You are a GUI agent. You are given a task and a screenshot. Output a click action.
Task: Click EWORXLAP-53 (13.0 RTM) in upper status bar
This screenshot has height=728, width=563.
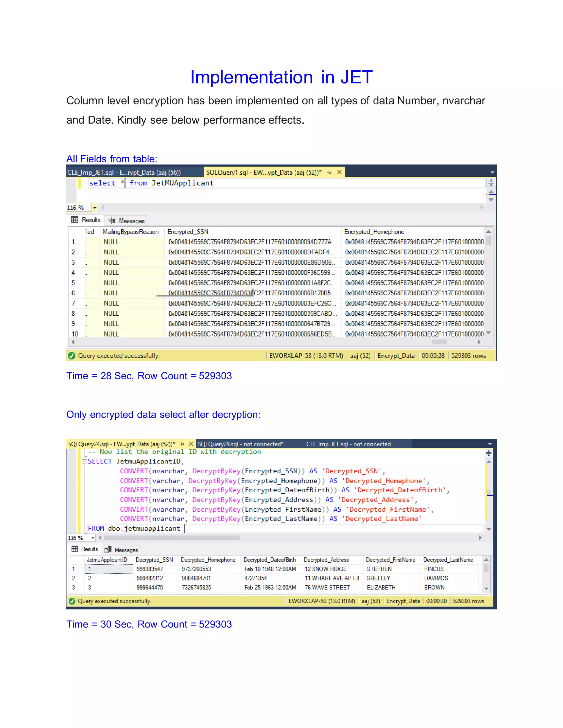click(x=306, y=356)
